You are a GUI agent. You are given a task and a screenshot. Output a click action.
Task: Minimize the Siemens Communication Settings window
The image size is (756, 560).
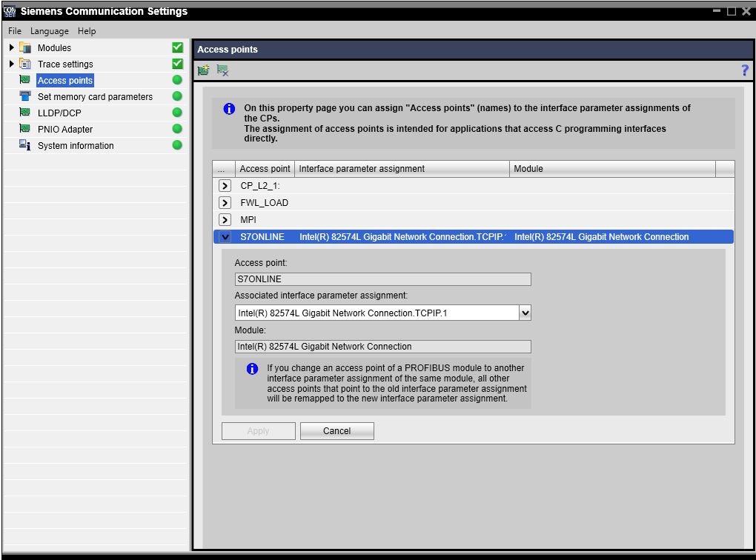[717, 10]
